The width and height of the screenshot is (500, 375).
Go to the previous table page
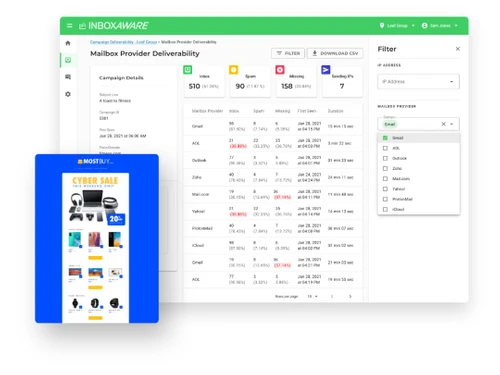pos(332,296)
